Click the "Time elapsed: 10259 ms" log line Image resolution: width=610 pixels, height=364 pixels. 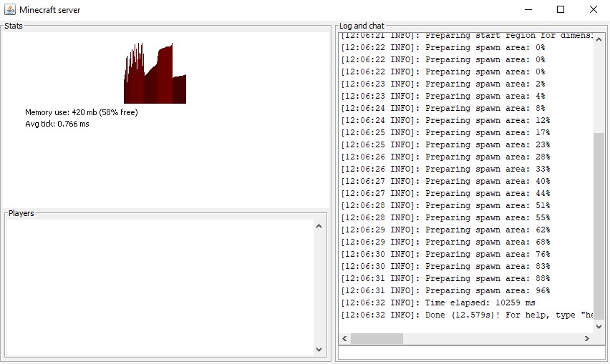pos(438,302)
